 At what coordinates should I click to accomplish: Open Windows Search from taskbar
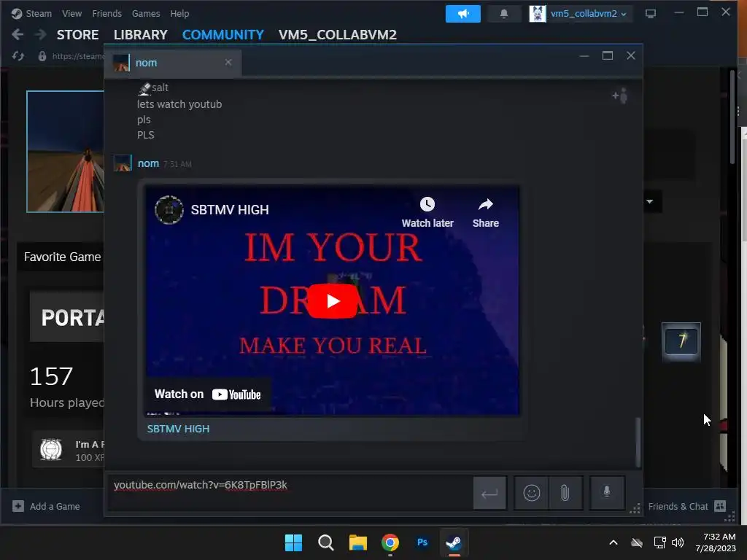pyautogui.click(x=326, y=542)
